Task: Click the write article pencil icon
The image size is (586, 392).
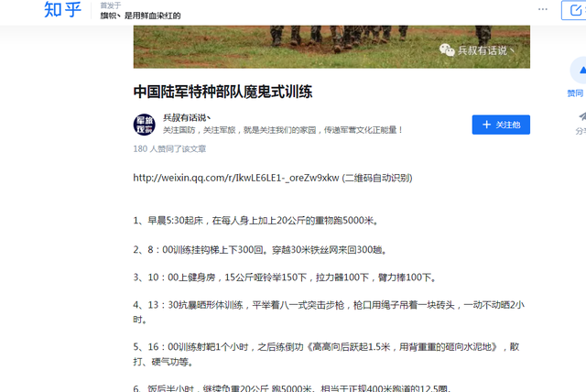Action: [x=573, y=11]
